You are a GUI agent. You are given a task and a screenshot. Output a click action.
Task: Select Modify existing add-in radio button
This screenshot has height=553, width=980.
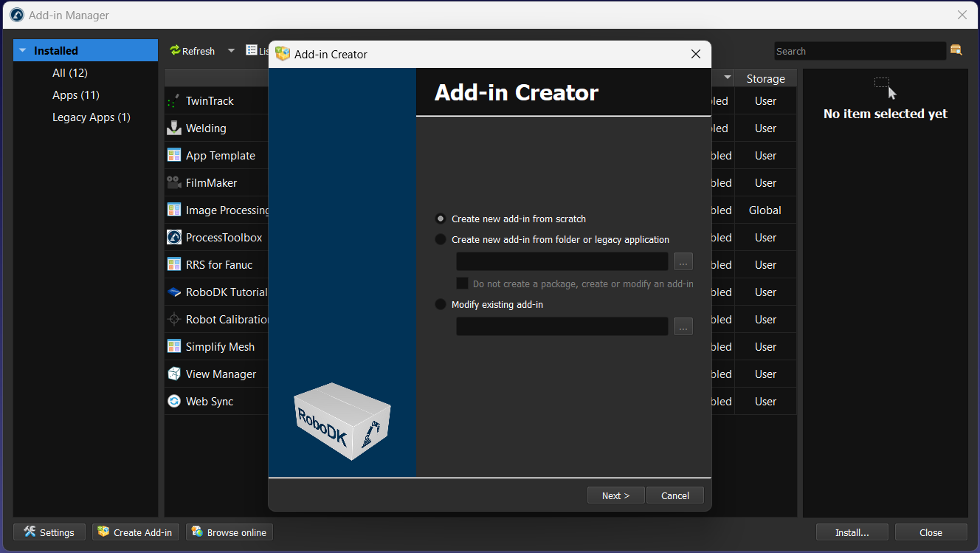(441, 304)
